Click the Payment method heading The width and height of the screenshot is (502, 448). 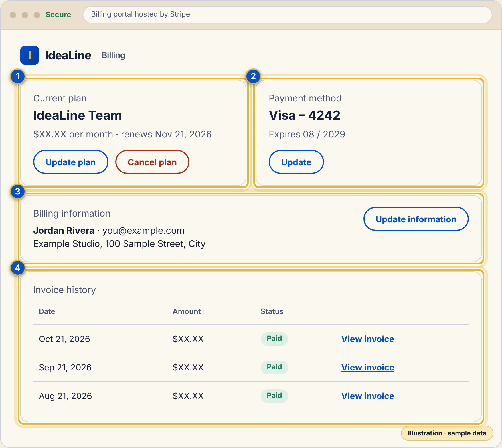305,98
